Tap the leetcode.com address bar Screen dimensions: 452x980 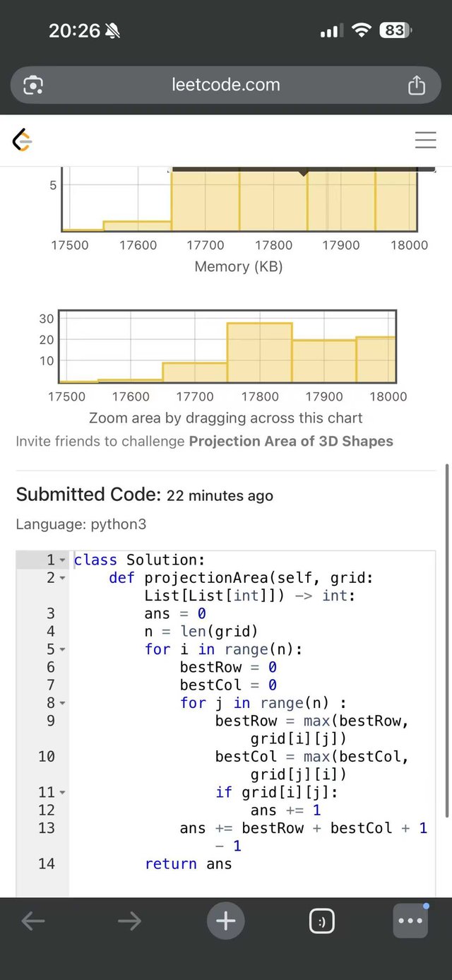coord(226,85)
